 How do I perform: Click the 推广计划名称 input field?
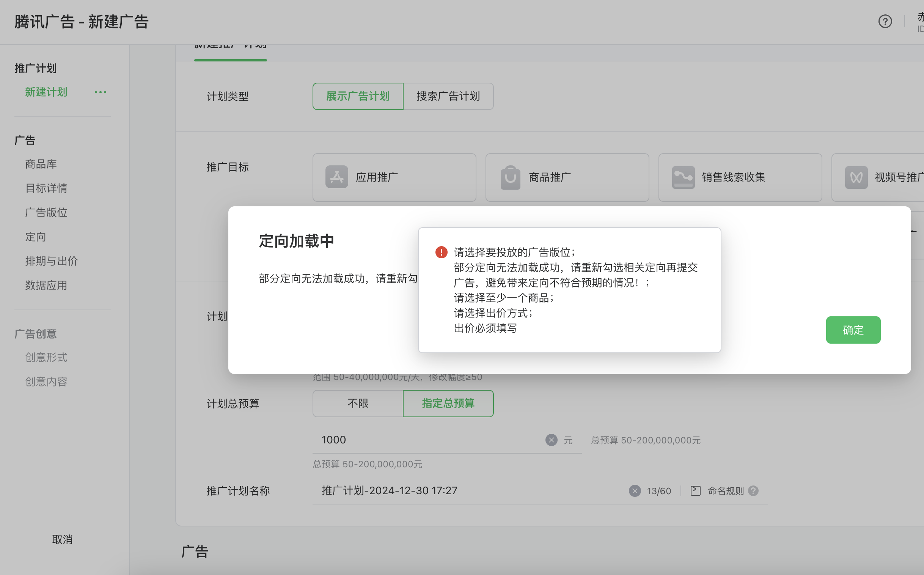(468, 491)
